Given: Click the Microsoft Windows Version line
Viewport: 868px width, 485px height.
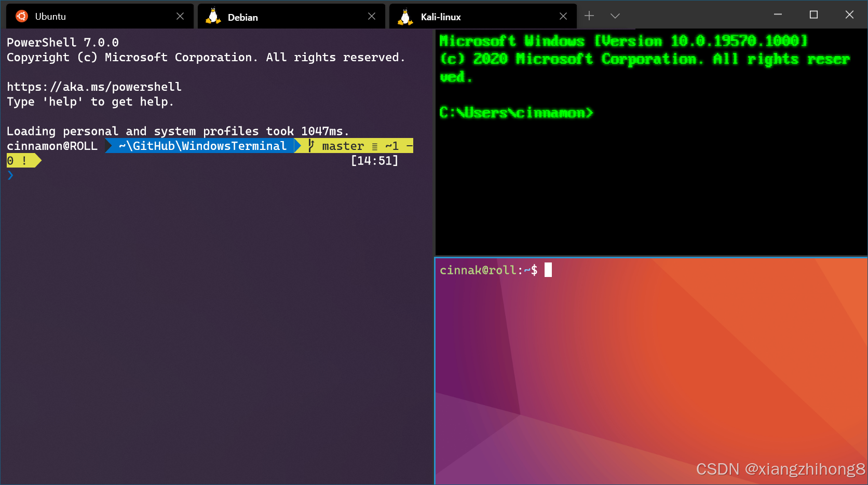Looking at the screenshot, I should click(623, 41).
